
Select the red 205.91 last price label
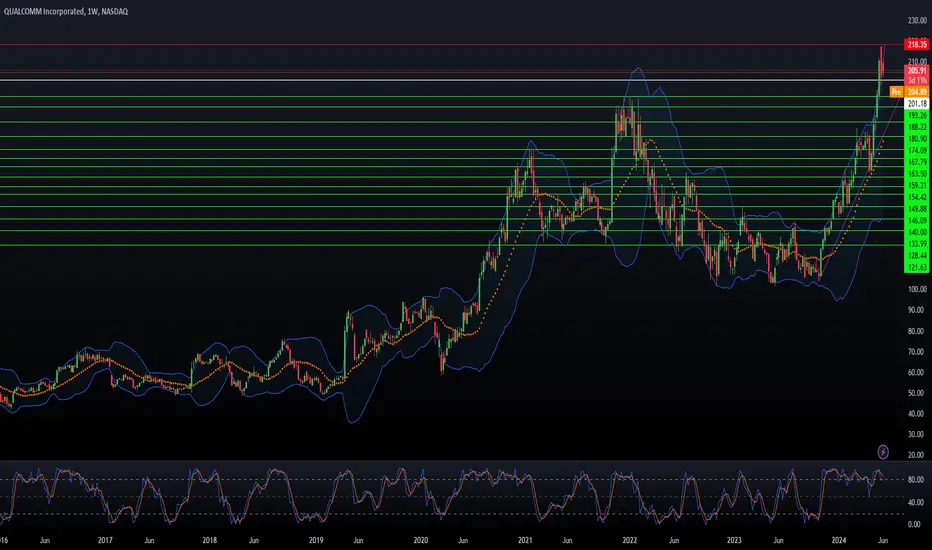(917, 71)
